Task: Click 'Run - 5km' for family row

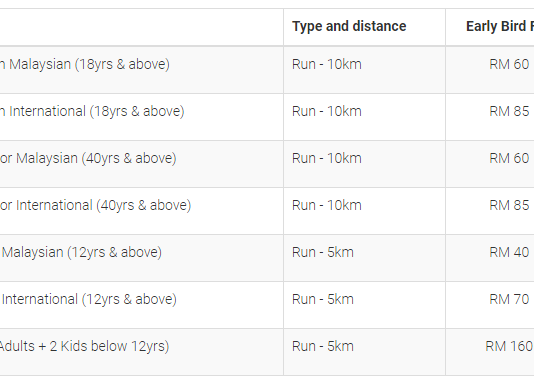Action: (323, 346)
